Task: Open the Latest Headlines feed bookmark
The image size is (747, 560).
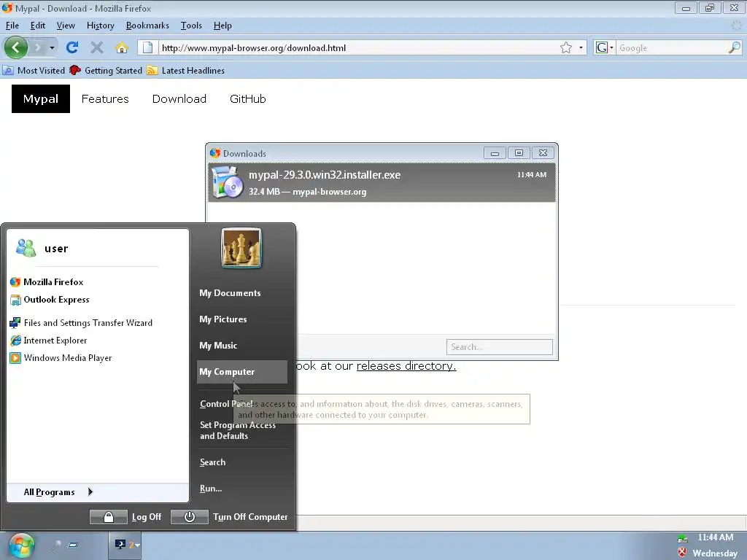Action: 186,71
